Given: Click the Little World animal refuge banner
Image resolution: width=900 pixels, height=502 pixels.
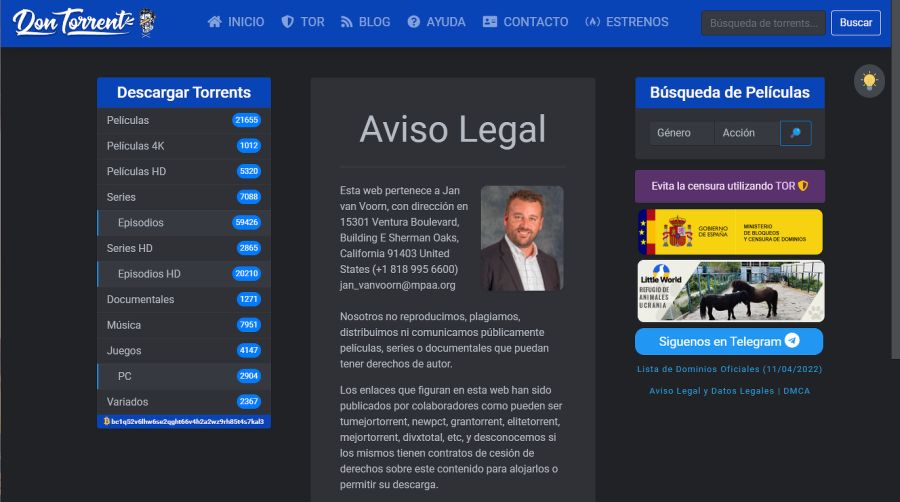Looking at the screenshot, I should coord(729,291).
